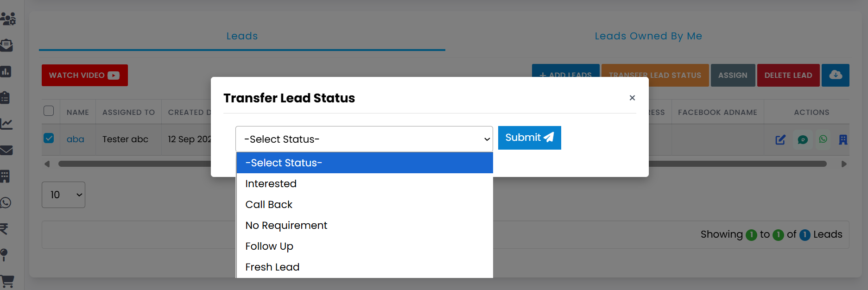
Task: Open the shopping cart icon in sidebar
Action: pyautogui.click(x=7, y=281)
